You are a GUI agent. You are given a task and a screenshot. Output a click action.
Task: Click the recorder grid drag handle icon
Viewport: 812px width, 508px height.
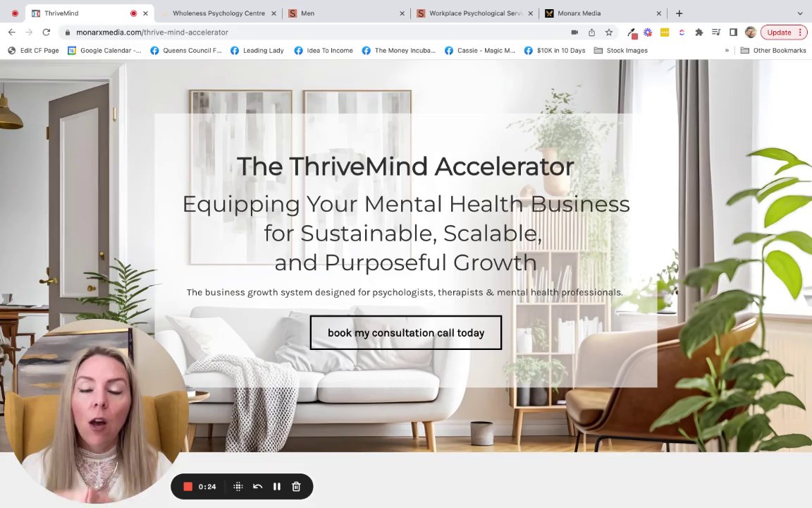tap(238, 486)
